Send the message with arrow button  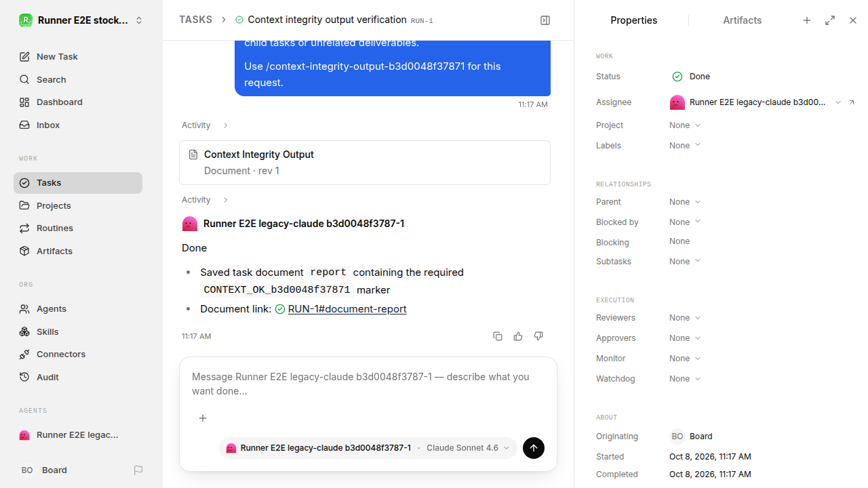click(x=534, y=448)
